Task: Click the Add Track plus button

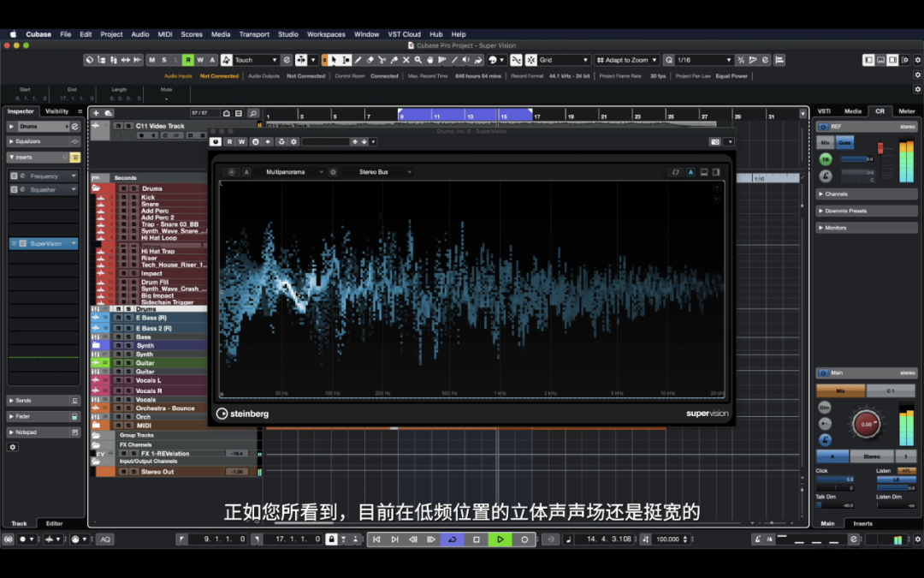Action: tap(96, 113)
